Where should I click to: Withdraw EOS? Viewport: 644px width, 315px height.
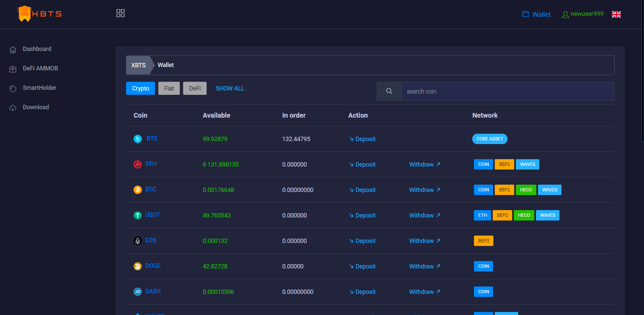pyautogui.click(x=425, y=241)
